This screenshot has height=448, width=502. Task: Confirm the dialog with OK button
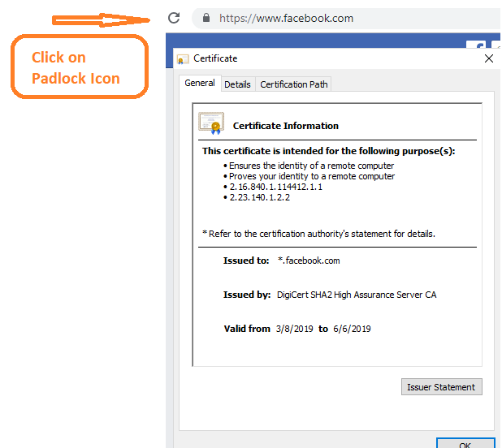[465, 443]
